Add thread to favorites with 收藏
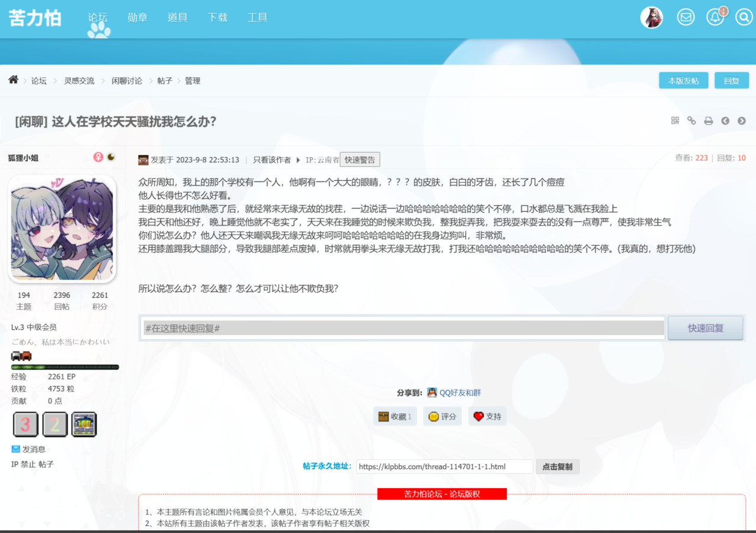The image size is (756, 533). 395,416
